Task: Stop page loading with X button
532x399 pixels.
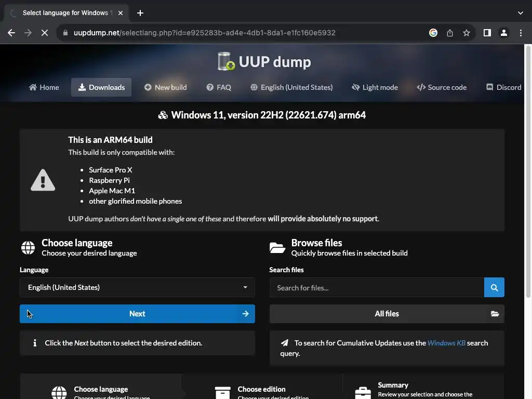Action: pos(45,33)
